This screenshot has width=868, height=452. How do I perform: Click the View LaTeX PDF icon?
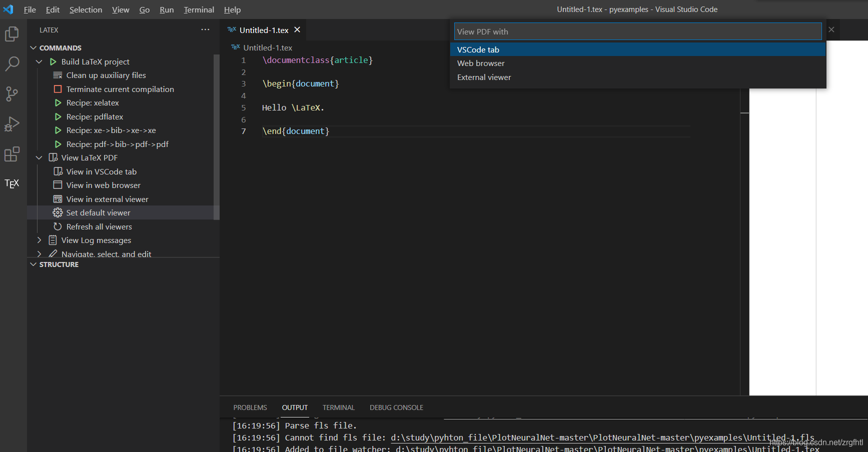[x=53, y=157]
